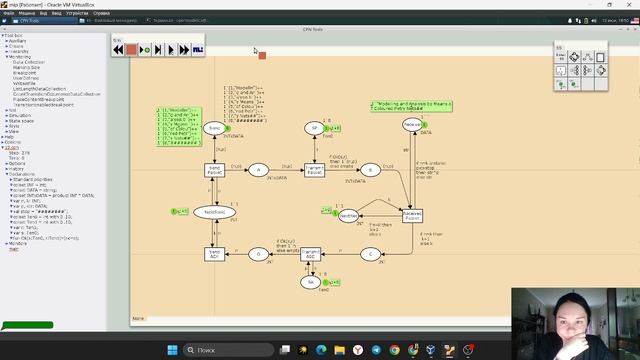Image resolution: width=640 pixels, height=360 pixels.
Task: Collapse the Monitoring tools entry
Action: (7, 57)
